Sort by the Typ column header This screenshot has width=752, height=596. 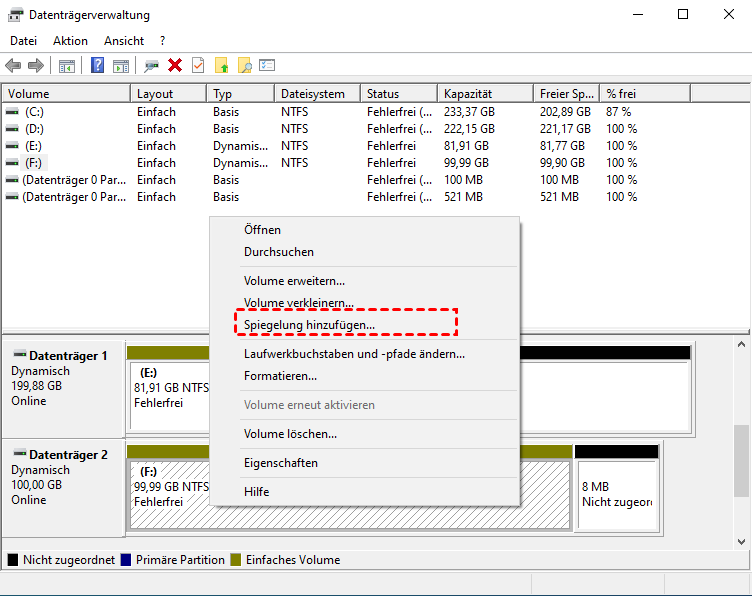tap(241, 93)
